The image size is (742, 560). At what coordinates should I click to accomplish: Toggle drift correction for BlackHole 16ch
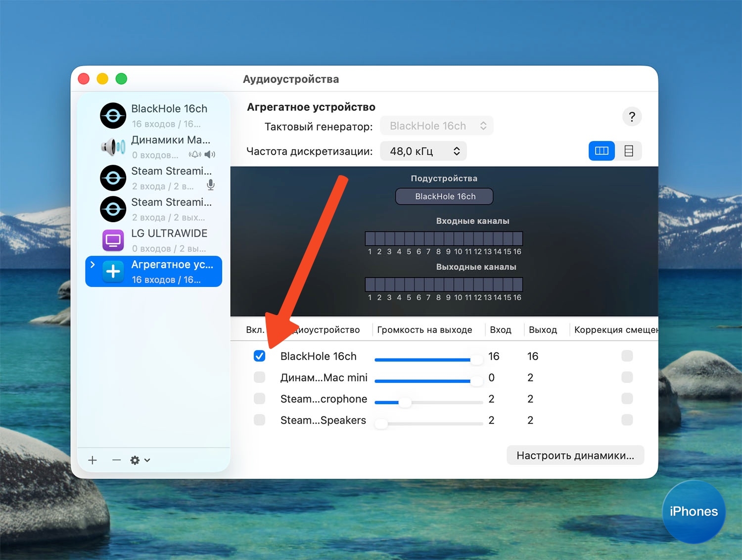[x=627, y=356]
